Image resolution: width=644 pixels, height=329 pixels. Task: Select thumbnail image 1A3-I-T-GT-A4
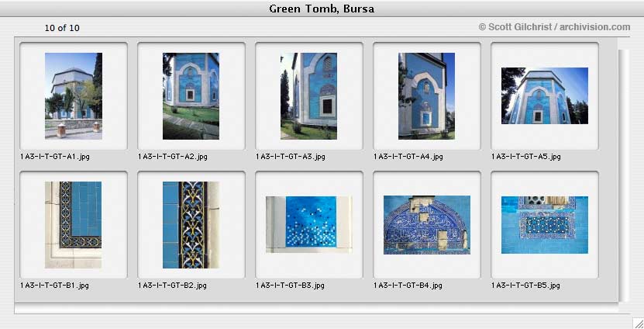(x=427, y=95)
